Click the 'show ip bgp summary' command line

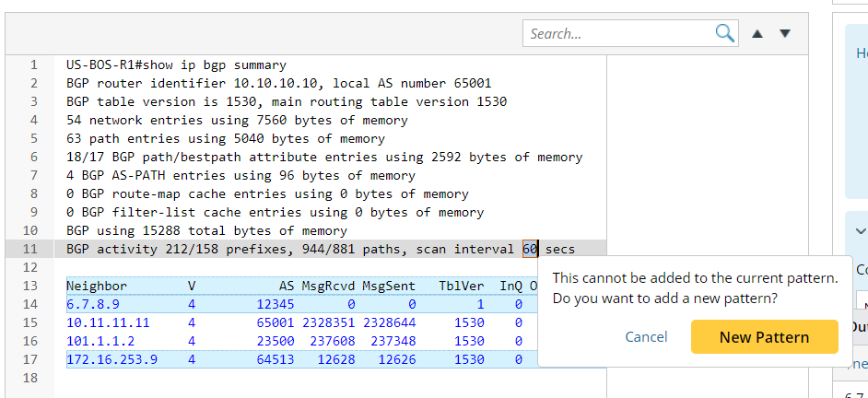[x=176, y=65]
